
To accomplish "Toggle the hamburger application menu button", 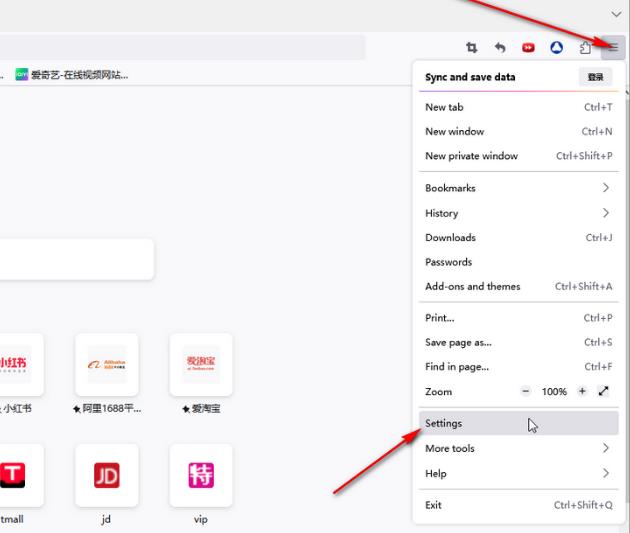I will pyautogui.click(x=613, y=48).
